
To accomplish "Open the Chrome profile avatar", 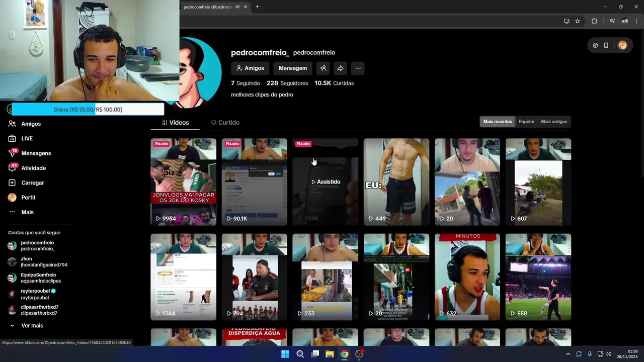I will pyautogui.click(x=624, y=21).
